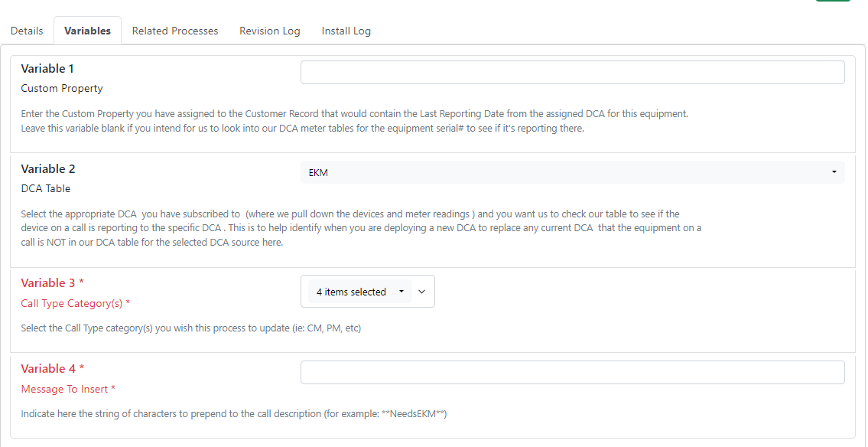868x447 pixels.
Task: View the Revision Log tab
Action: 269,31
